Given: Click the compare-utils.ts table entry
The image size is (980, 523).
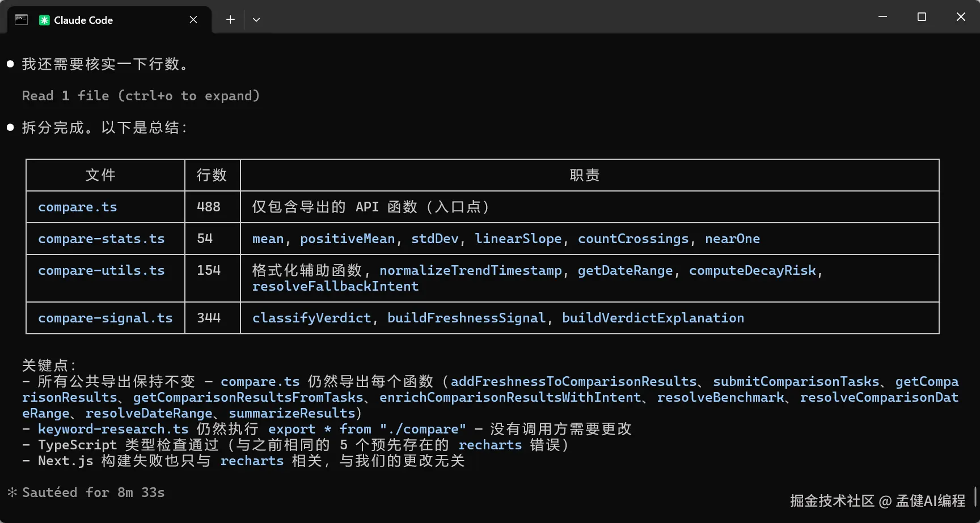Looking at the screenshot, I should click(x=102, y=270).
